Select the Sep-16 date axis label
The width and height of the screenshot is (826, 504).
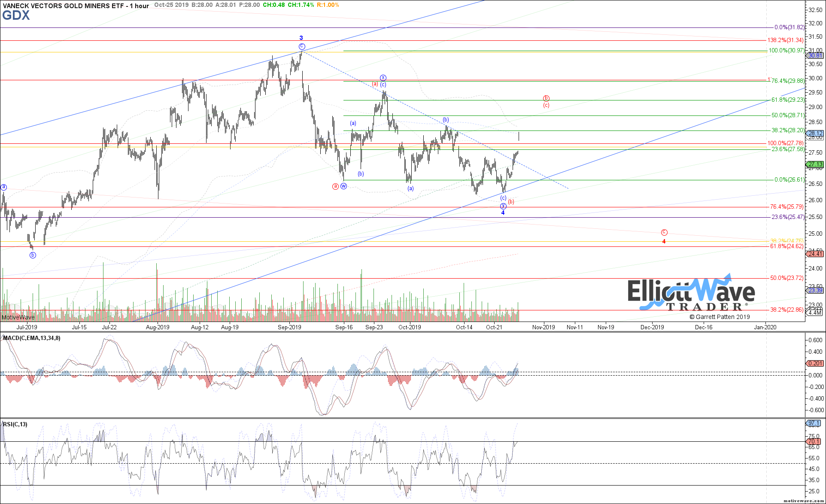pyautogui.click(x=344, y=327)
